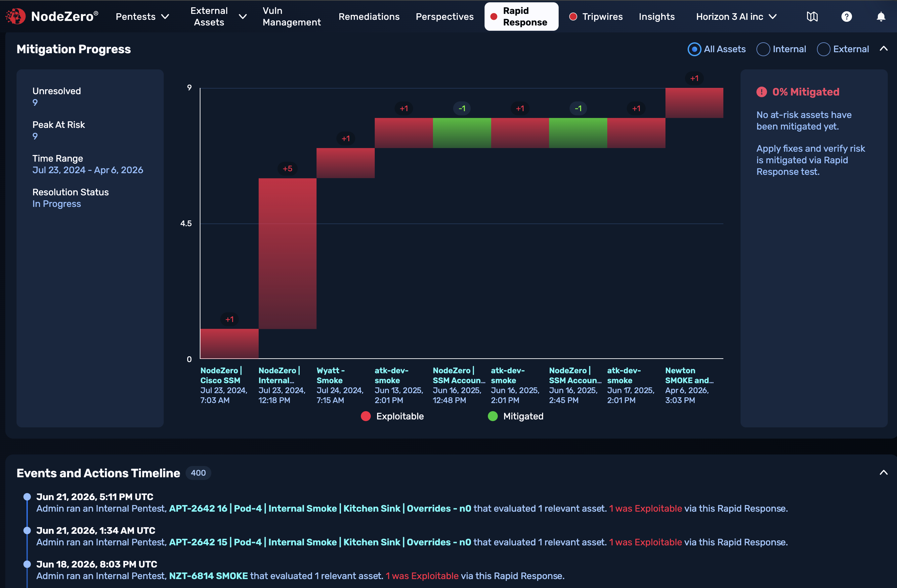The image size is (897, 588).
Task: Click the Jun 21, 1:34 AM timeline marker
Action: [27, 530]
